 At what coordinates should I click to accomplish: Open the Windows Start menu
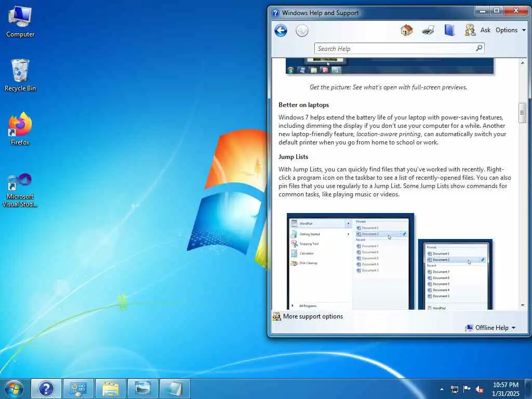(x=14, y=389)
